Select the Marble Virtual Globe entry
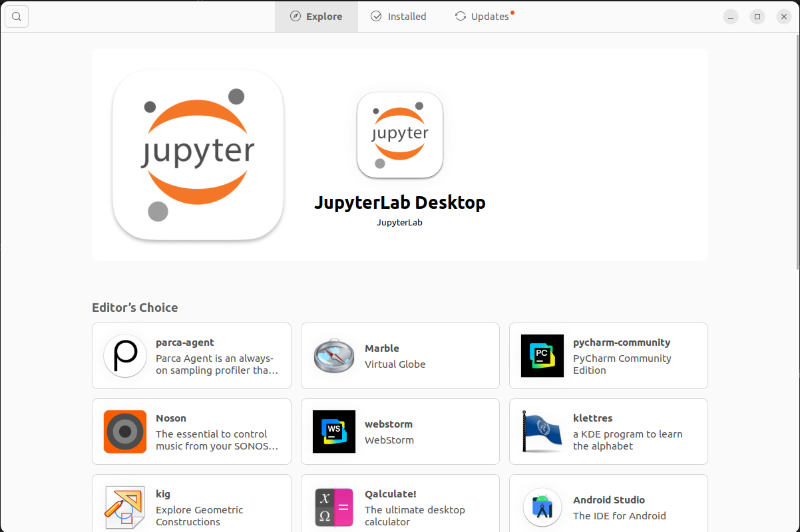This screenshot has width=800, height=532. coord(399,356)
